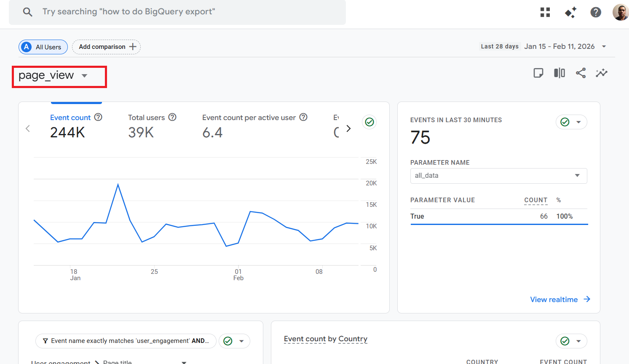Open the all_data parameter name dropdown
The image size is (629, 364).
coord(498,176)
